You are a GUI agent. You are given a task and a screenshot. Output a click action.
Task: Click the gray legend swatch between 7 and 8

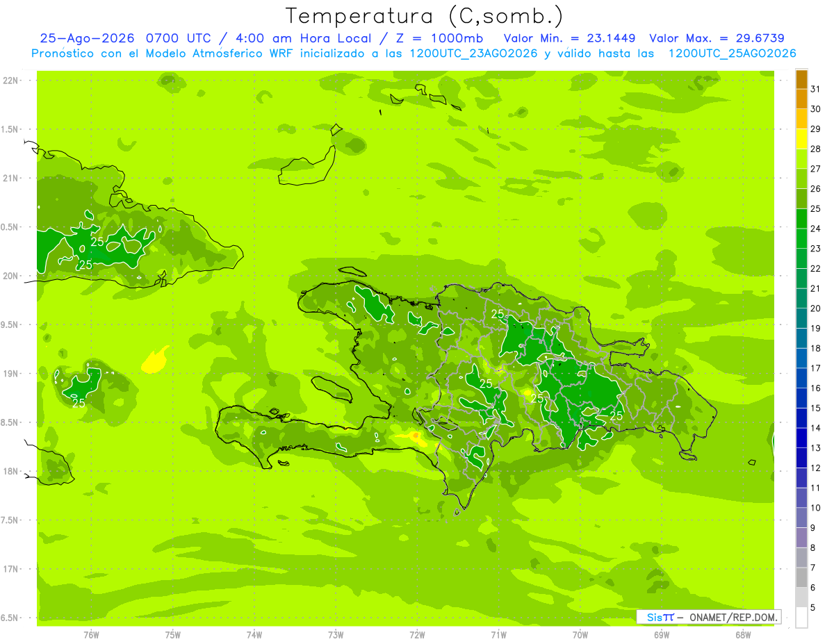point(801,558)
